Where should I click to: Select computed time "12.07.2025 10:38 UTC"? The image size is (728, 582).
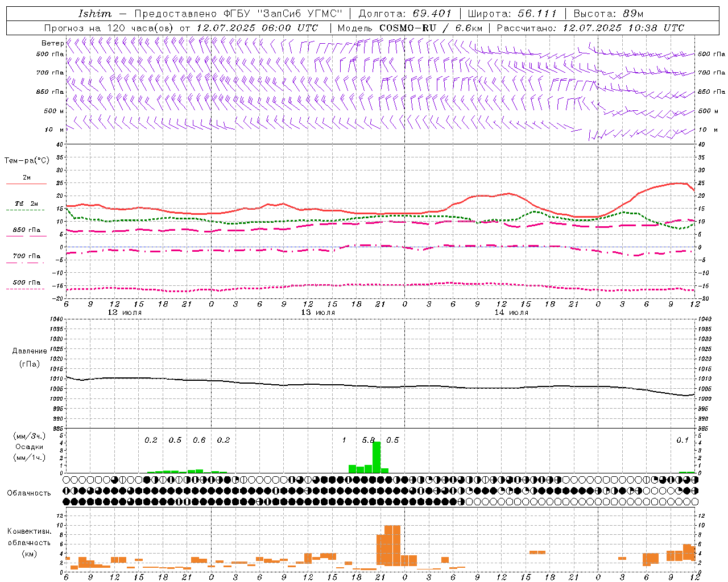(623, 28)
